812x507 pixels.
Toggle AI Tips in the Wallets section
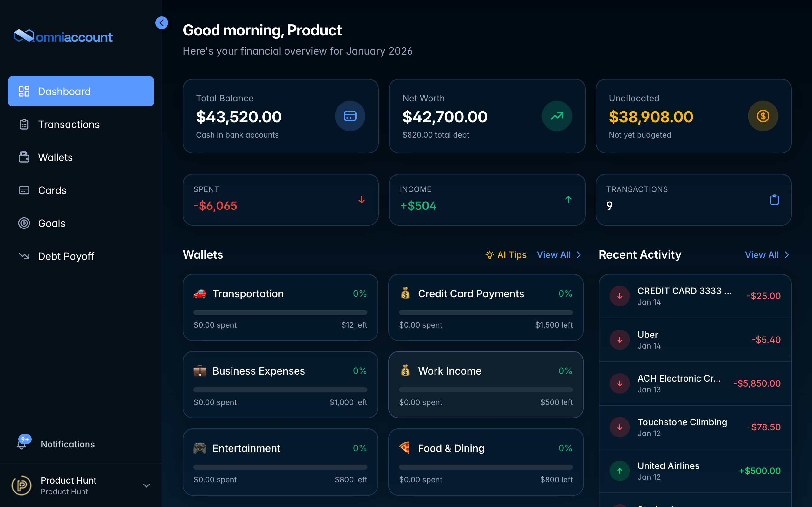click(506, 255)
